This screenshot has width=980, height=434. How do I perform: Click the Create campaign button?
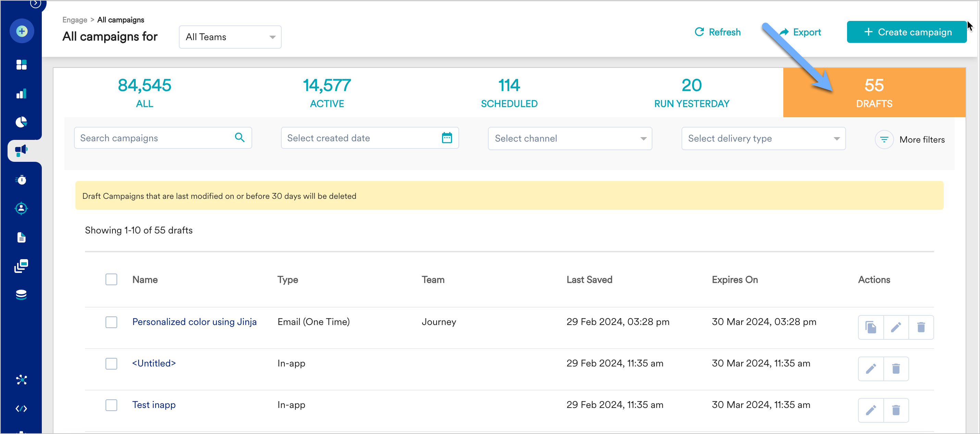coord(906,32)
